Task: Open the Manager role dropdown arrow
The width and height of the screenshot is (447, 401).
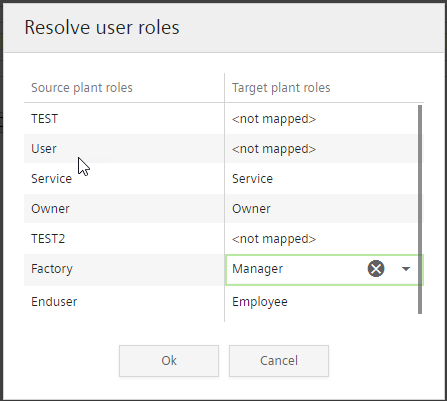Action: pyautogui.click(x=406, y=269)
